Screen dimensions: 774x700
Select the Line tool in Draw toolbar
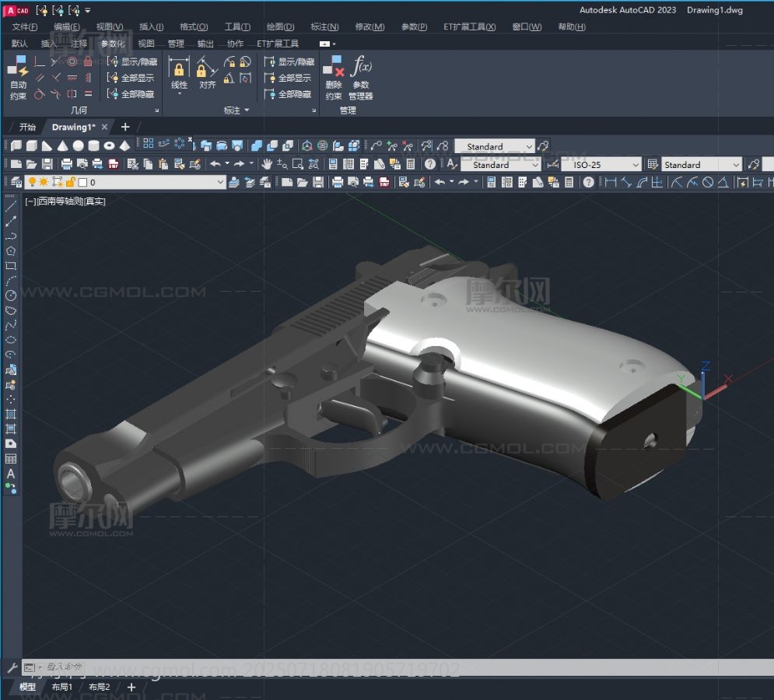11,206
